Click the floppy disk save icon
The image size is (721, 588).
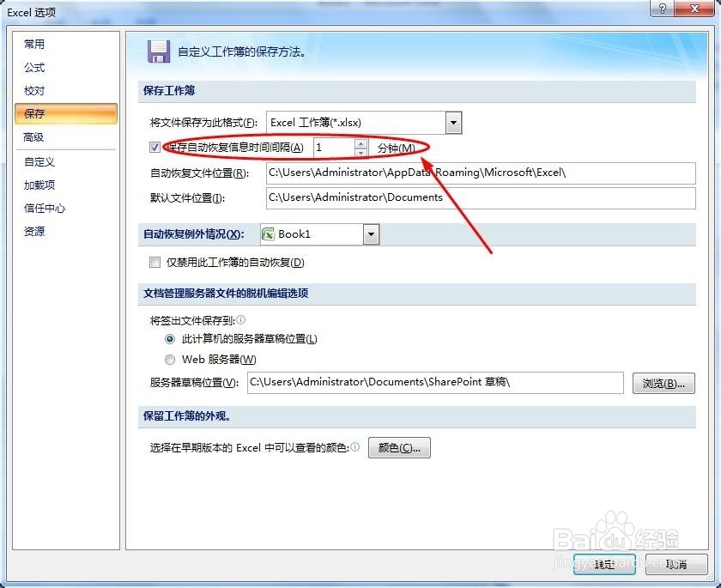click(x=159, y=52)
